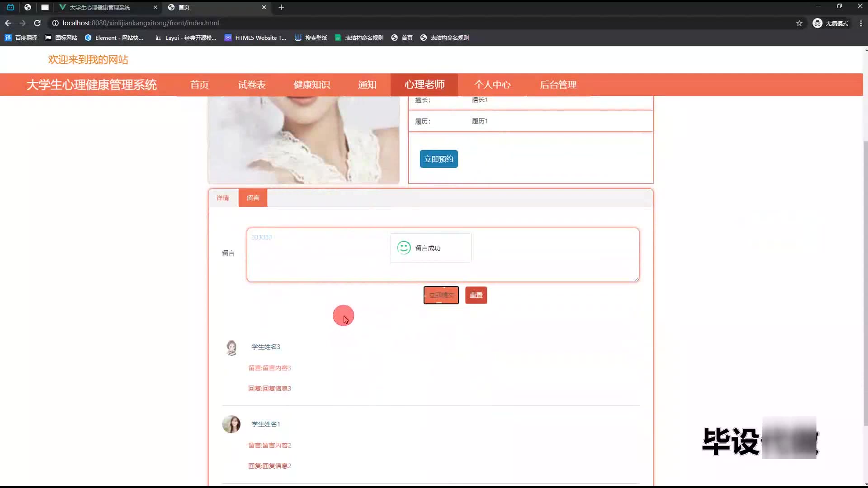
Task: Reload the current page
Action: 38,23
